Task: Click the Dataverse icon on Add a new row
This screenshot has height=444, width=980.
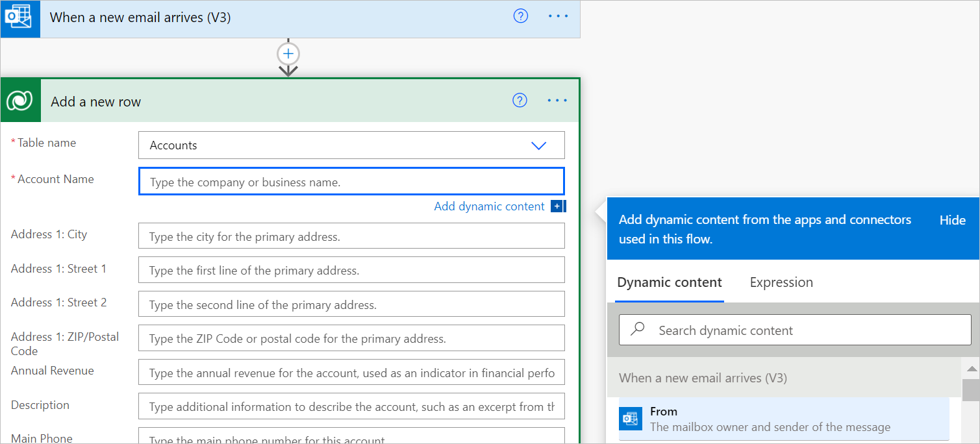Action: 20,101
